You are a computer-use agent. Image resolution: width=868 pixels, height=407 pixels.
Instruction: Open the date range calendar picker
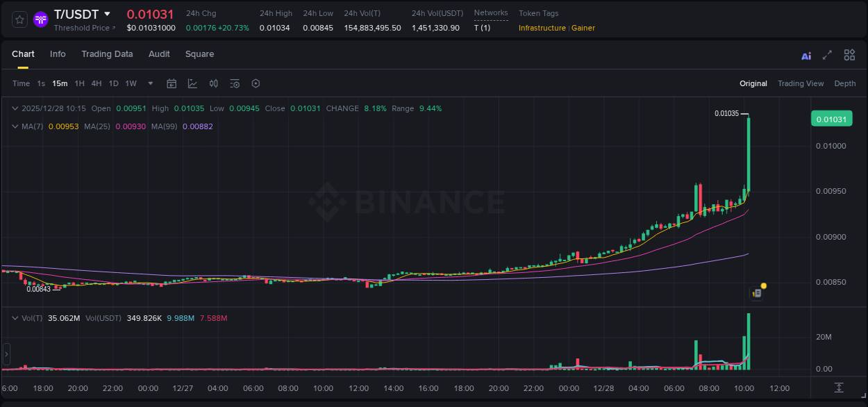(172, 83)
